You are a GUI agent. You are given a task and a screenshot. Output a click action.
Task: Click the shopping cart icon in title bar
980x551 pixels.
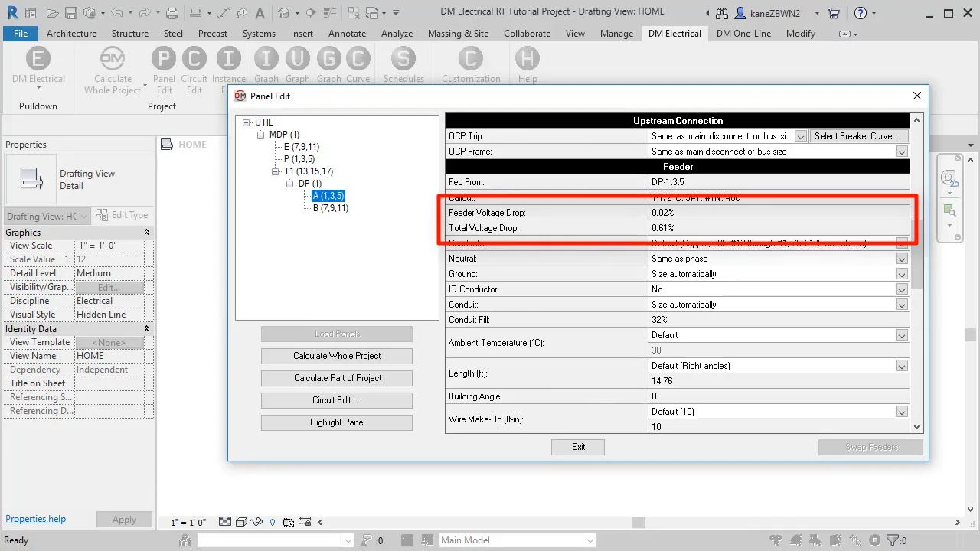[834, 13]
